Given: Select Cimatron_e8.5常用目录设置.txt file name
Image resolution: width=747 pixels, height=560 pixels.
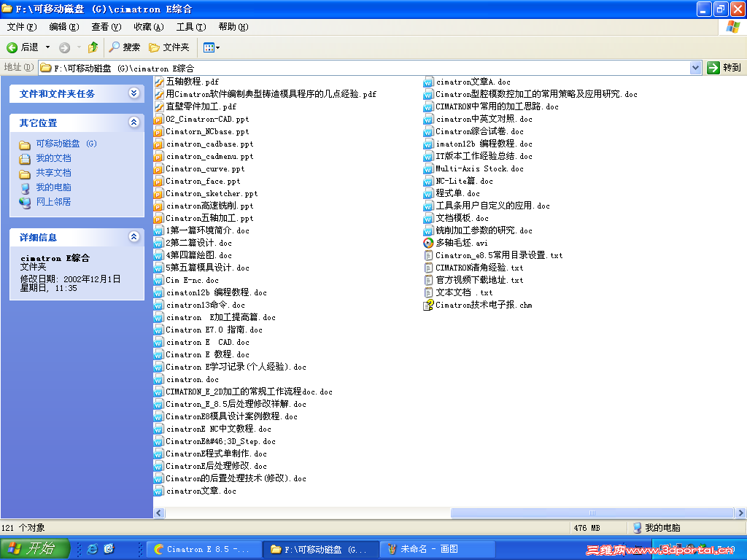Looking at the screenshot, I should pyautogui.click(x=499, y=255).
